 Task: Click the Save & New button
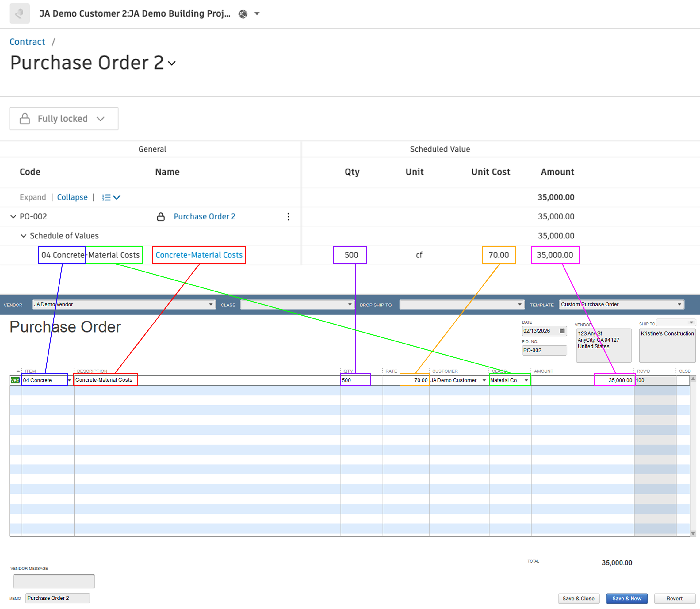(x=627, y=599)
